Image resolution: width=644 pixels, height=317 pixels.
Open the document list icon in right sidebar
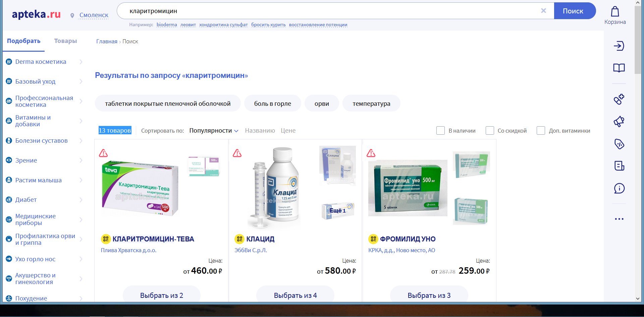[x=619, y=166]
